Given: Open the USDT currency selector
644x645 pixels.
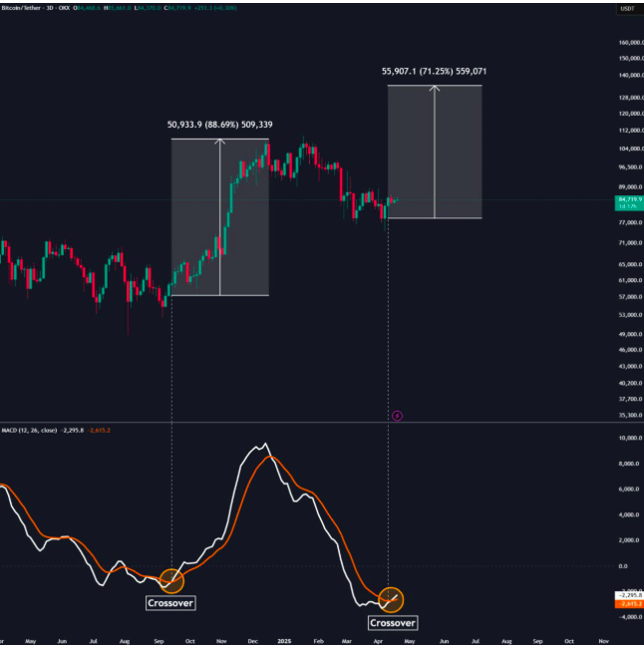Looking at the screenshot, I should [629, 9].
